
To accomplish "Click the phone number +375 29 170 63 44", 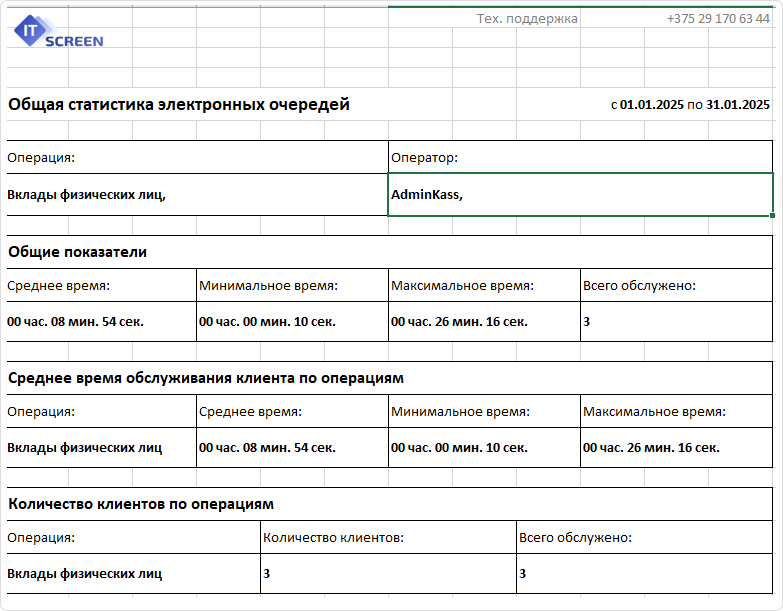I will (717, 18).
